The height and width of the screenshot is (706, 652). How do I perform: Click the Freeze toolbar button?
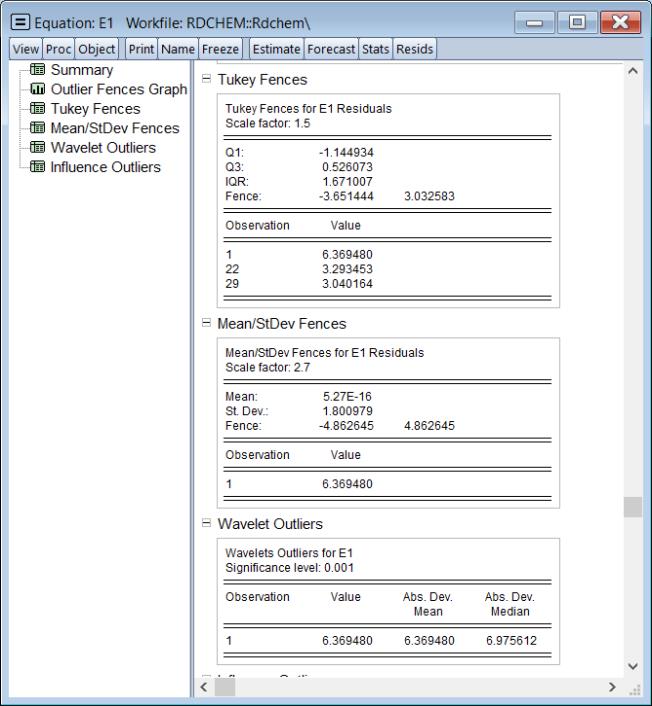pos(221,48)
